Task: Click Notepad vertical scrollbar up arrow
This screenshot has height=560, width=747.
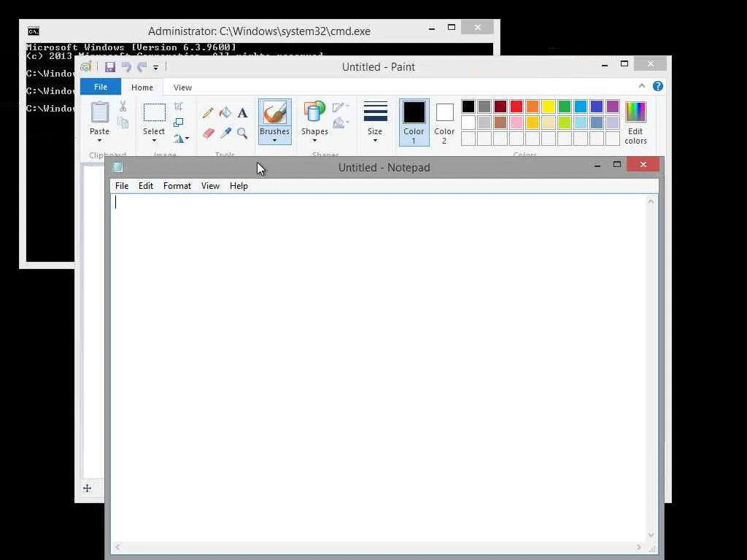Action: pyautogui.click(x=651, y=201)
